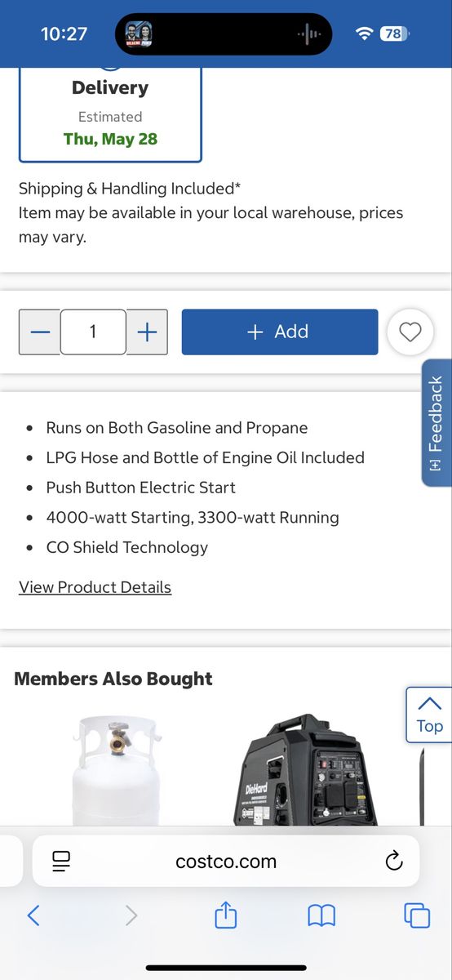Open View Product Details link

[x=95, y=587]
